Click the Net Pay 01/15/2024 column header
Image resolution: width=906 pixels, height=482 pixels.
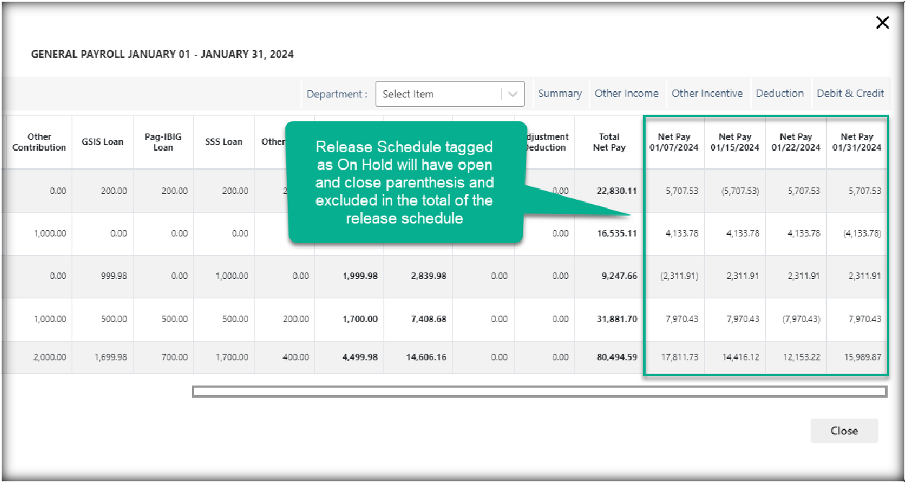735,142
